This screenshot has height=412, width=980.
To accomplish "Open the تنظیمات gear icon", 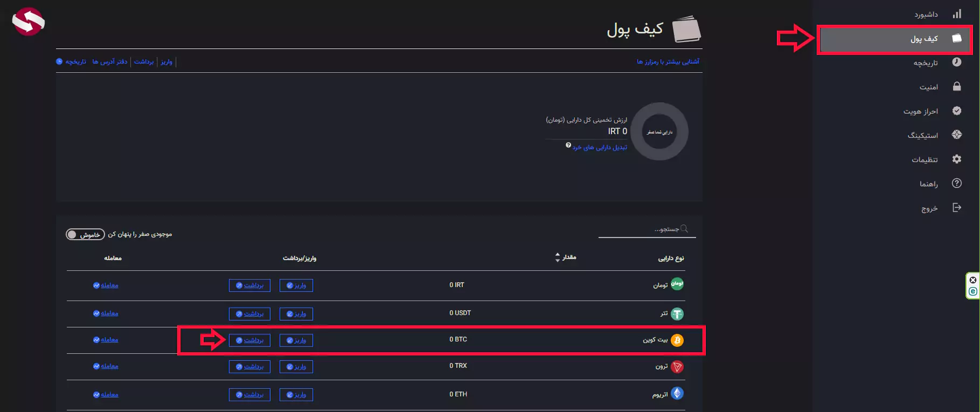I will pyautogui.click(x=957, y=159).
